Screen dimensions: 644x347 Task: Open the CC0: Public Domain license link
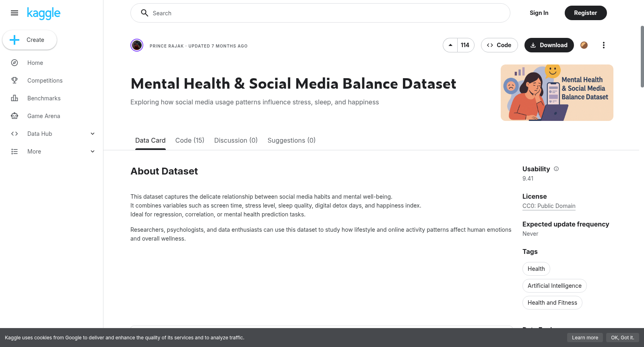tap(549, 206)
